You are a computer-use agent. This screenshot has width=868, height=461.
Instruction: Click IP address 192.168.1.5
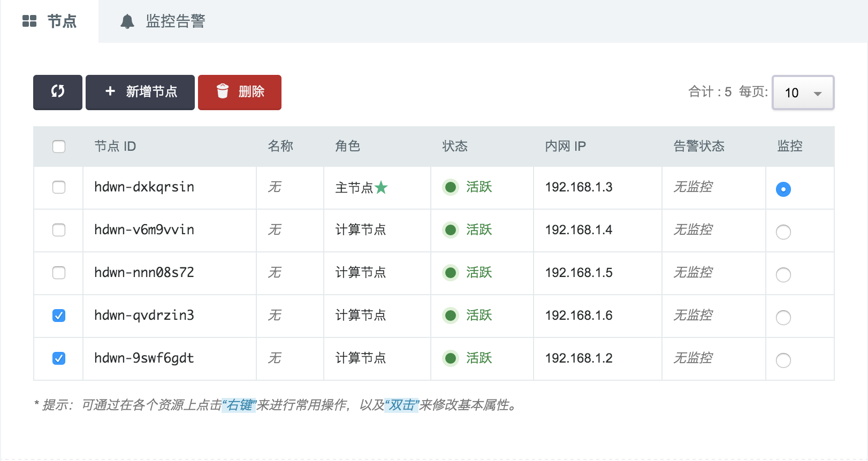(578, 273)
